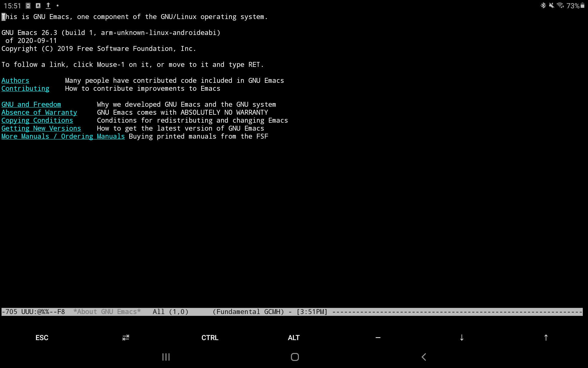Click the GNU and Freedom hyperlink
The width and height of the screenshot is (588, 368).
click(31, 104)
